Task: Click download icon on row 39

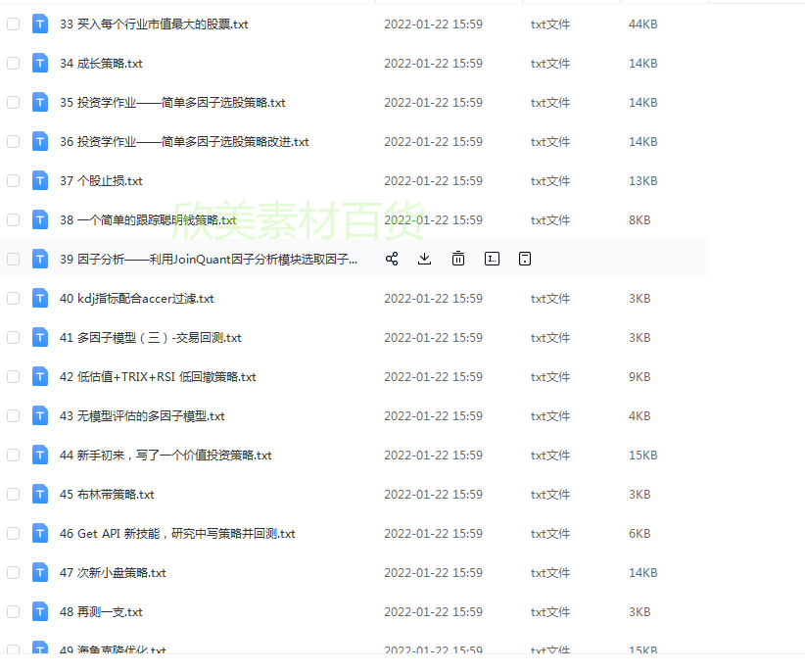Action: [x=425, y=259]
